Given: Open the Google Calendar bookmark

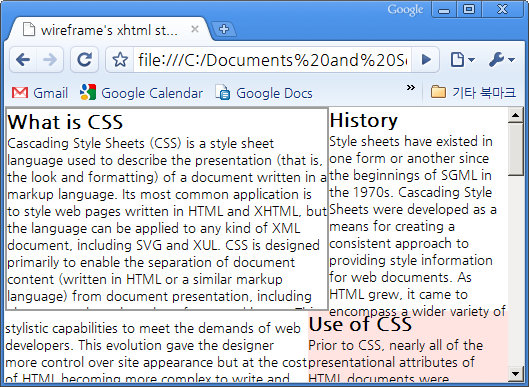Looking at the screenshot, I should point(141,93).
